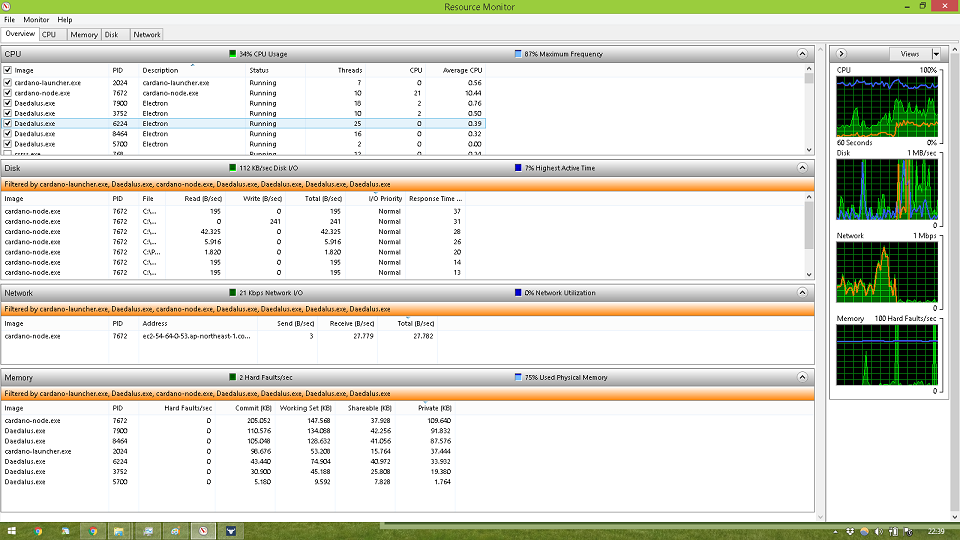Viewport: 960px width, 540px height.
Task: Switch to Daedalus bull icon in taskbar
Action: (231, 531)
